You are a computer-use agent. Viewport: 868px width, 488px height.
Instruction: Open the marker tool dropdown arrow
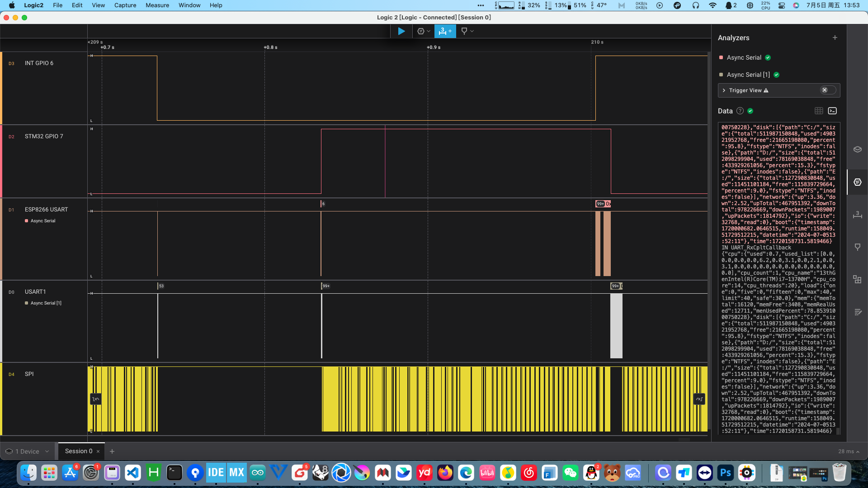[x=472, y=31]
